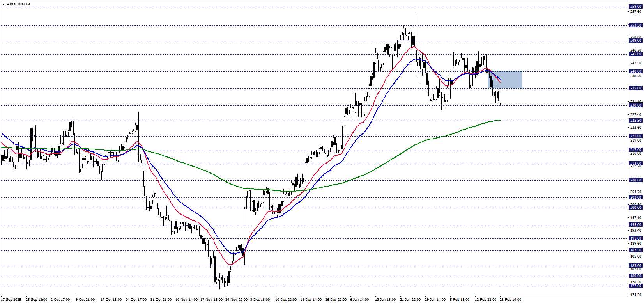Click the 200.00 price level label
This screenshot has height=304, width=644.
tap(635, 208)
